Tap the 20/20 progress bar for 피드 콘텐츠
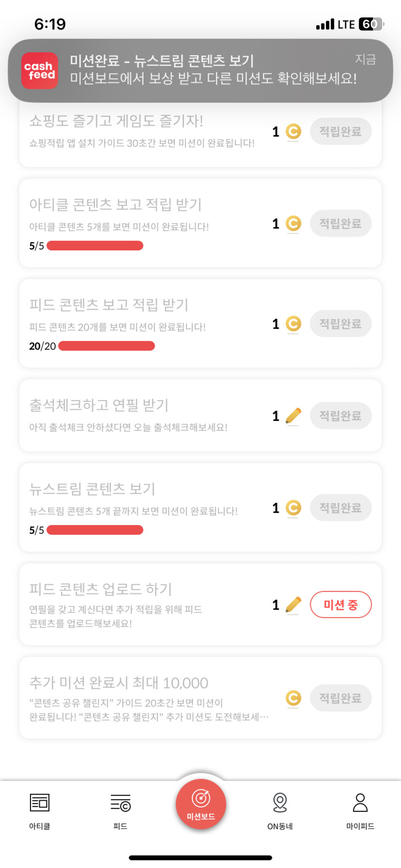This screenshot has height=868, width=401. tap(106, 346)
